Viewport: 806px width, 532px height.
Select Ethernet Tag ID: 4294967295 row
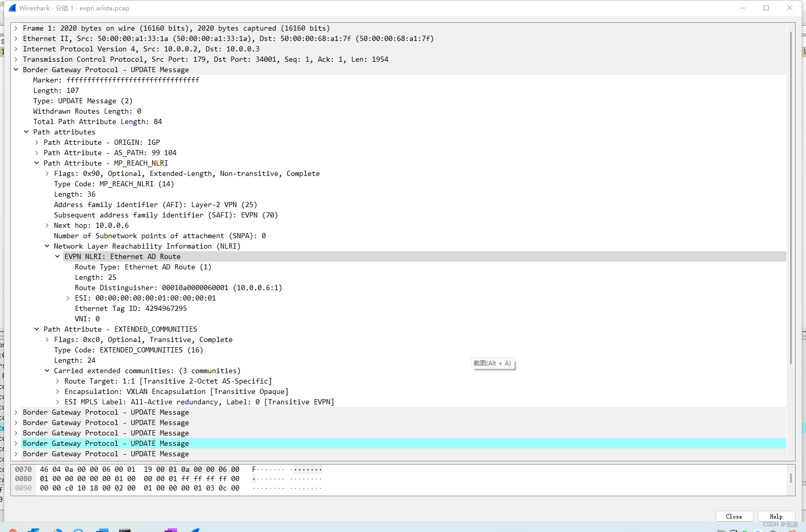click(399, 308)
